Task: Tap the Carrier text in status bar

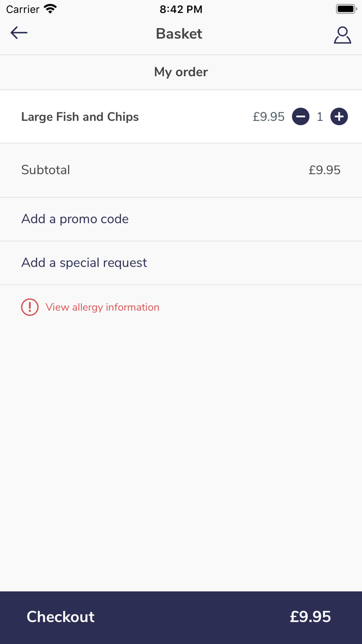Action: pyautogui.click(x=23, y=9)
